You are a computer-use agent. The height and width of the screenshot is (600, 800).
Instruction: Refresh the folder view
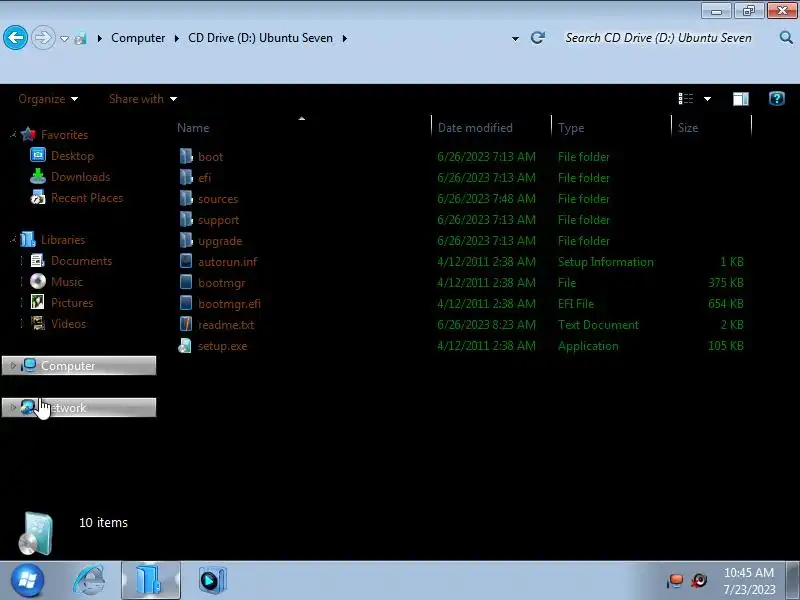point(538,38)
